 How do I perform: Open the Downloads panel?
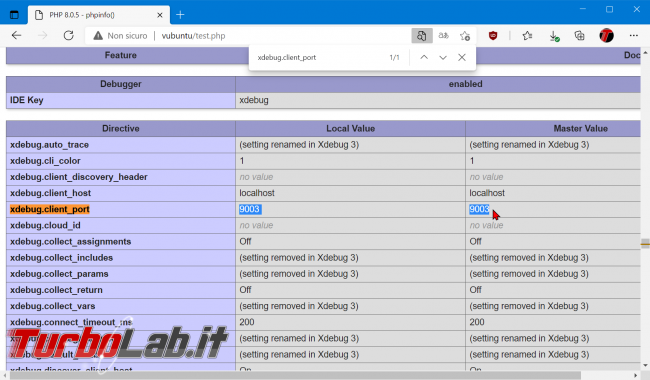554,36
